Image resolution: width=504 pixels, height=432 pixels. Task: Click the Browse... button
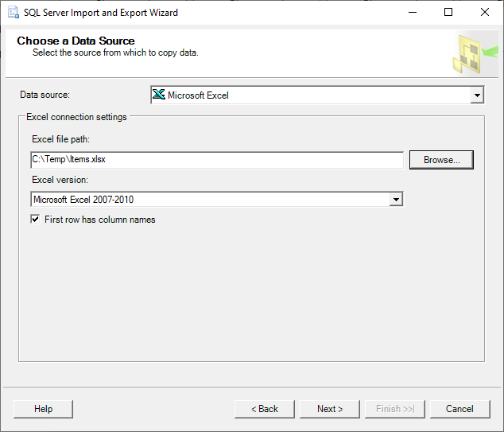pyautogui.click(x=441, y=160)
